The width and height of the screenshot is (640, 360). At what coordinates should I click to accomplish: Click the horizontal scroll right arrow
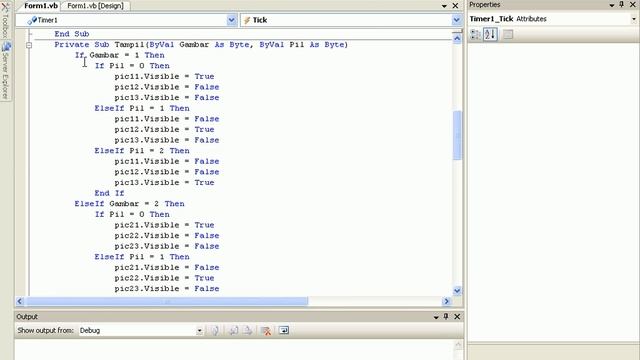coord(446,301)
